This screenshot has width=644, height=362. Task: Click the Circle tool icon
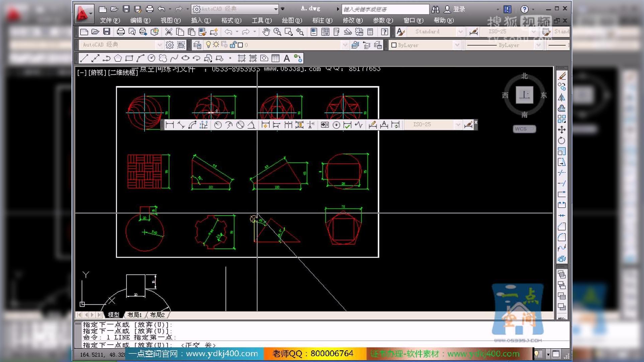tap(152, 59)
